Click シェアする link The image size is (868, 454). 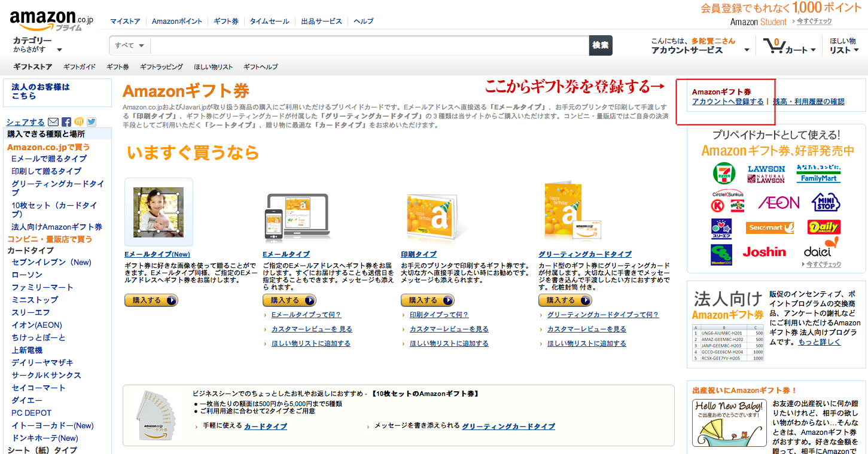tap(25, 122)
